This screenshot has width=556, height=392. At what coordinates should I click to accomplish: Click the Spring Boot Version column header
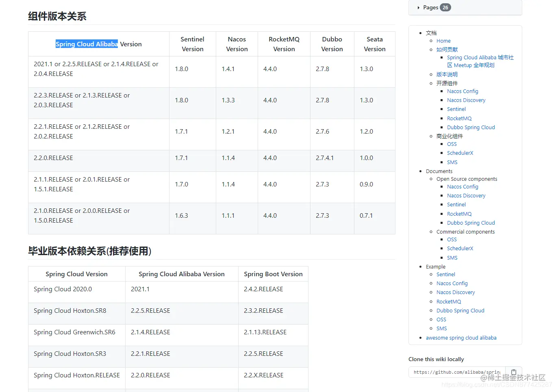pyautogui.click(x=273, y=274)
